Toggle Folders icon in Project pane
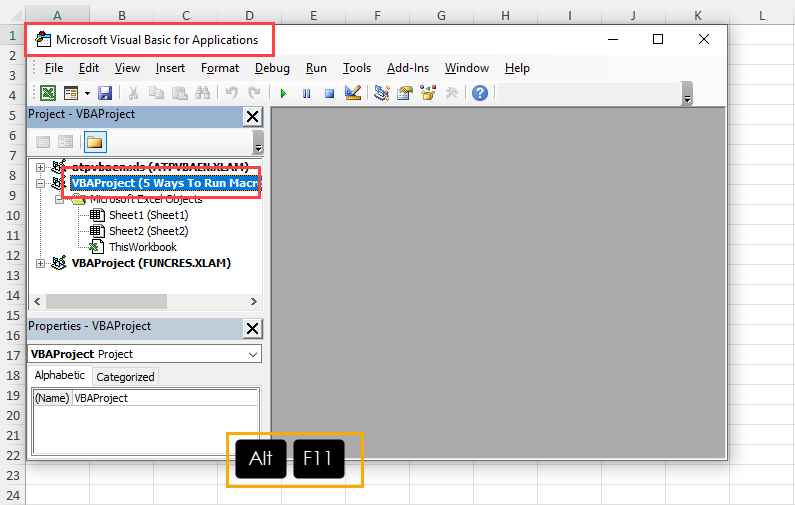The image size is (795, 505). pos(95,142)
